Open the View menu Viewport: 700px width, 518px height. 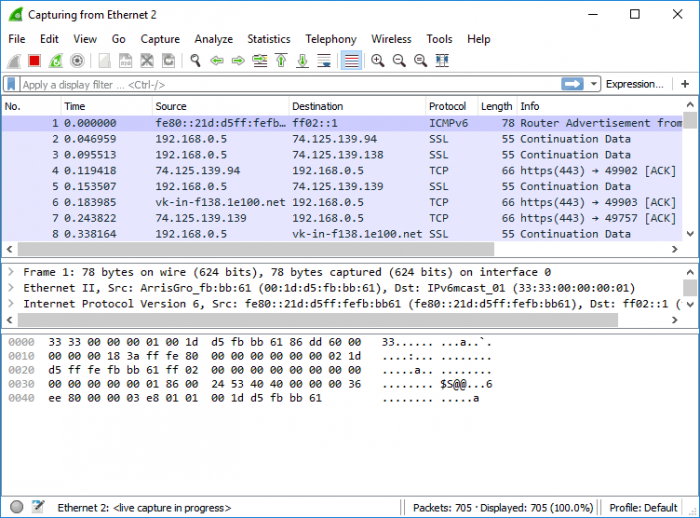[x=85, y=39]
